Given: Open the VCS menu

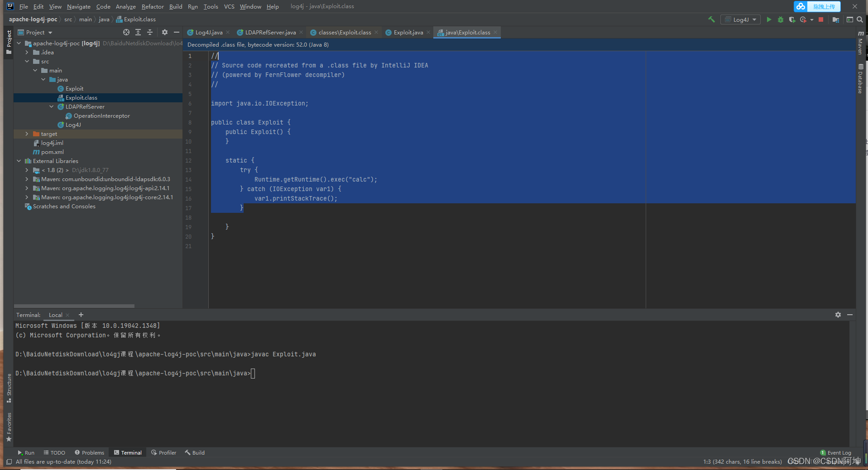Looking at the screenshot, I should [x=229, y=6].
